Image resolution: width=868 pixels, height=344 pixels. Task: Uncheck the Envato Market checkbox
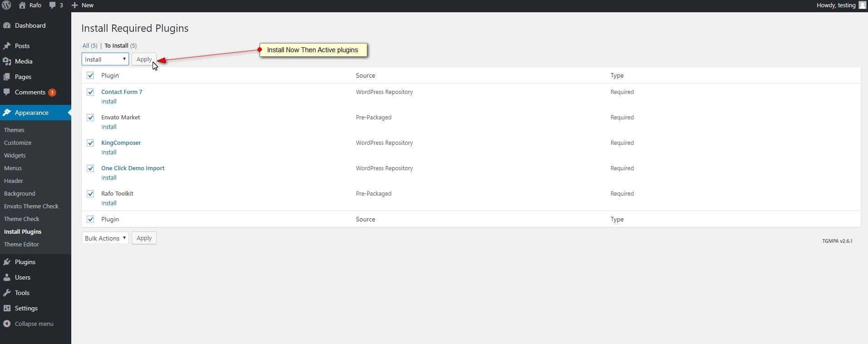(x=90, y=118)
